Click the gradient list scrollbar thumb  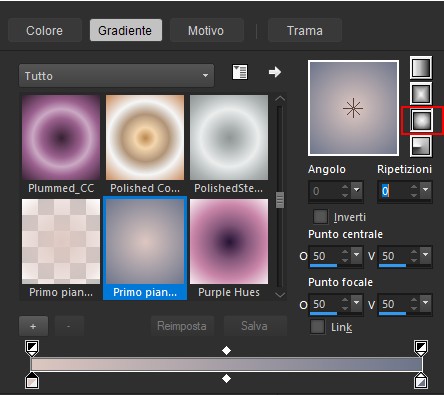pyautogui.click(x=280, y=200)
